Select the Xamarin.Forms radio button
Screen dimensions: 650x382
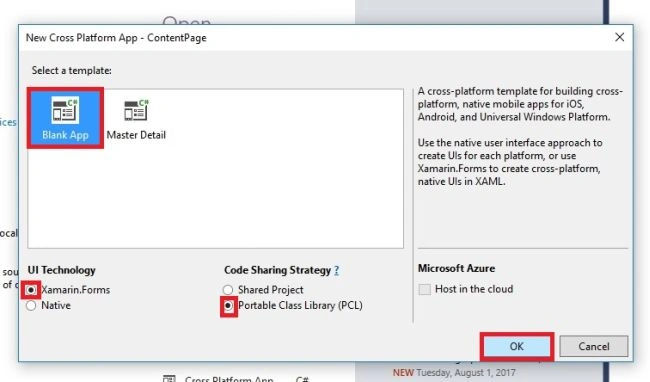coord(31,290)
